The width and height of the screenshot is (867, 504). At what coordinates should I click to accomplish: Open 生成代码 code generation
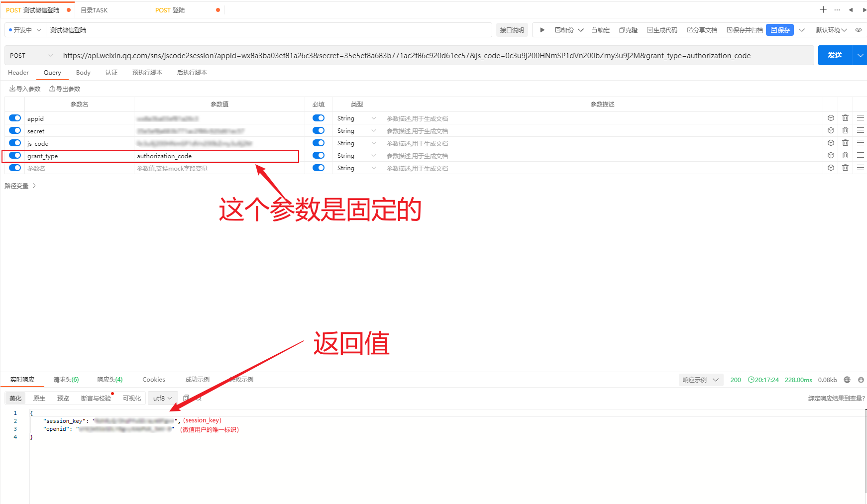662,30
